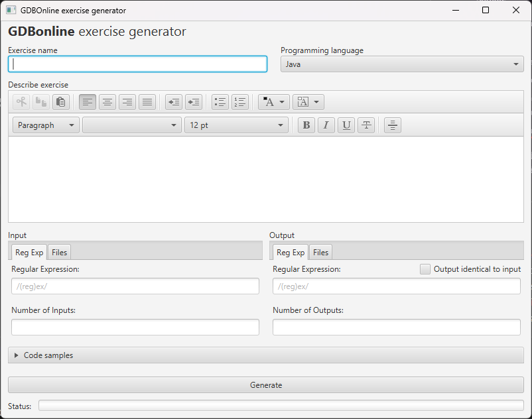532x419 pixels.
Task: Insert a numbered list
Action: tap(240, 102)
